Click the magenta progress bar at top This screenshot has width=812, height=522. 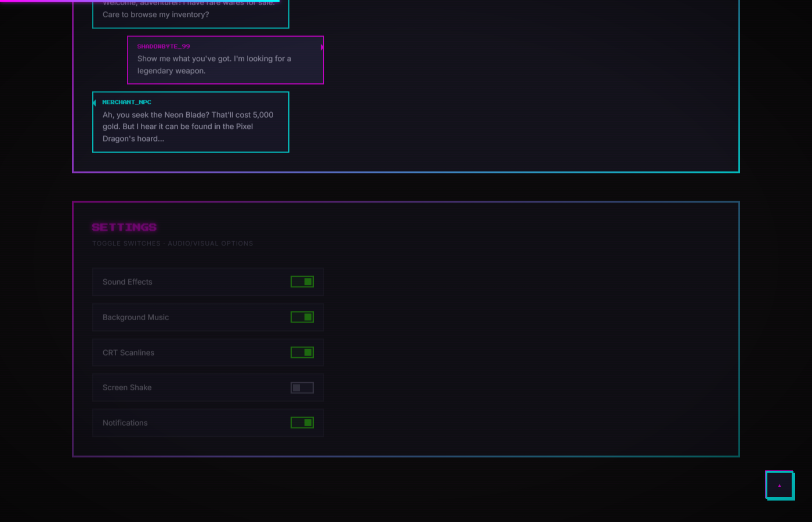(x=139, y=1)
